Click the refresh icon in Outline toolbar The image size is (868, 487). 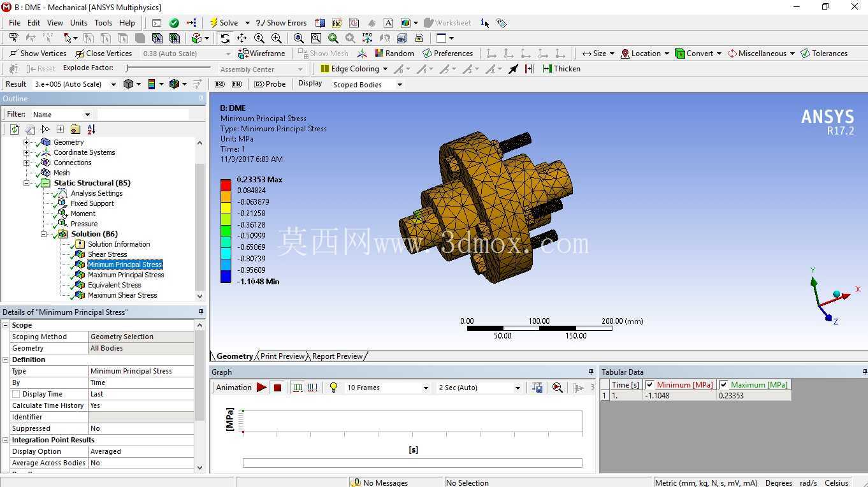14,129
